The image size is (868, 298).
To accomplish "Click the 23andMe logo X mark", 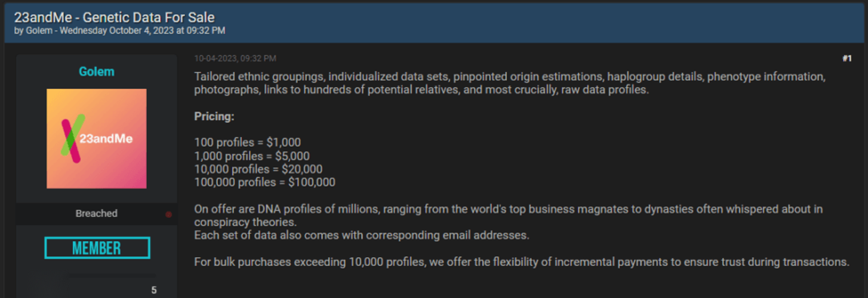I will pyautogui.click(x=70, y=139).
